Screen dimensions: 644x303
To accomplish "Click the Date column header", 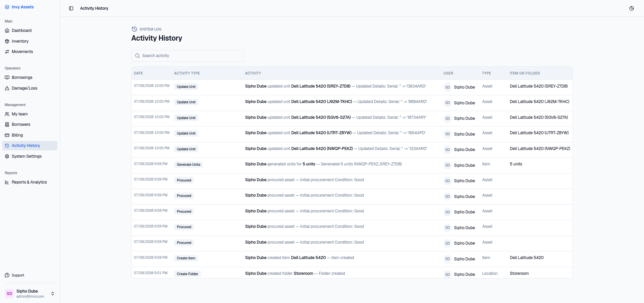I will [139, 73].
